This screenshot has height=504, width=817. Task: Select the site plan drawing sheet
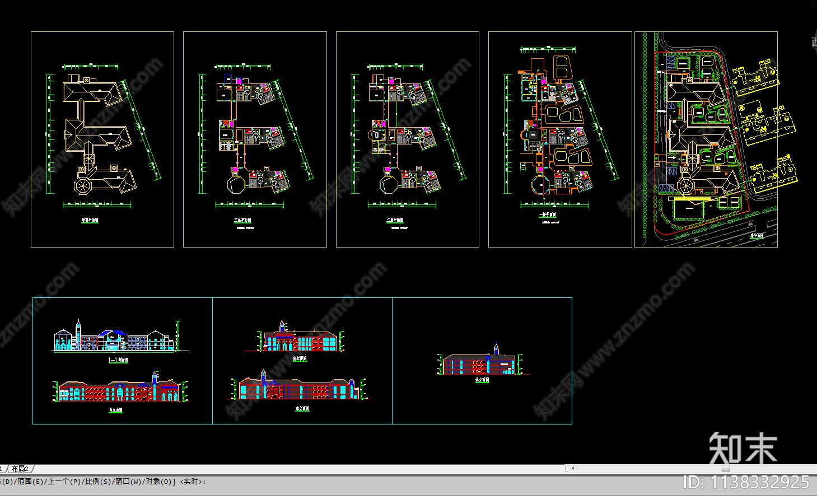[x=706, y=139]
